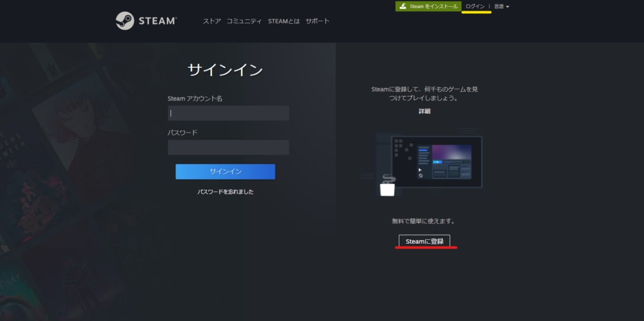Open the ログイン link in the header
This screenshot has height=321, width=644.
(x=475, y=6)
